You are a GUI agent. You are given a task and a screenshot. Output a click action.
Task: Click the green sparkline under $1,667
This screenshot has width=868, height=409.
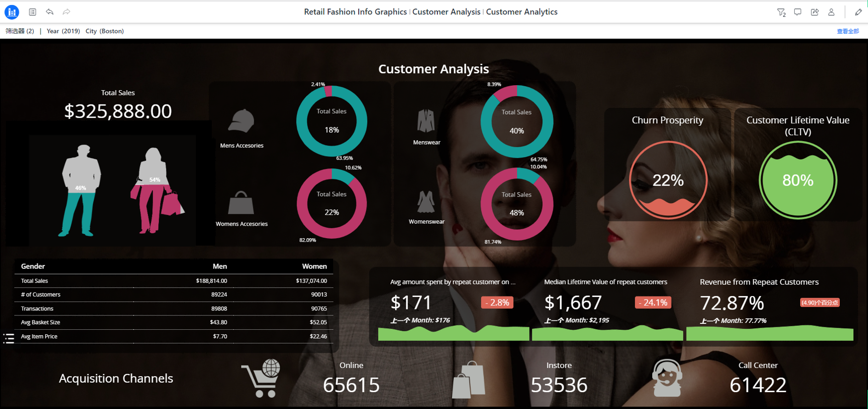click(607, 333)
